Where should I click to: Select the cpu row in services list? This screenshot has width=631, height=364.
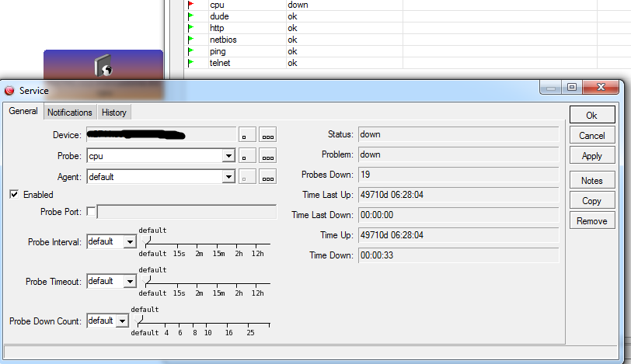408,5
